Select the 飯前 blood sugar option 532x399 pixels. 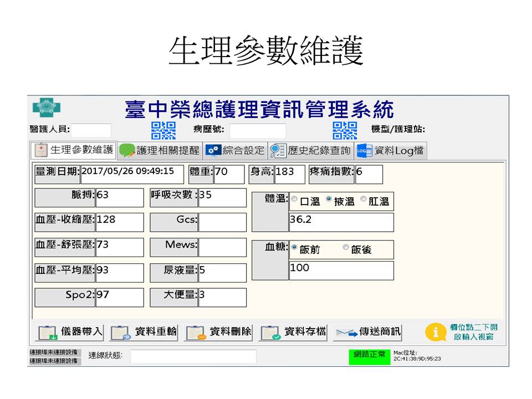pyautogui.click(x=294, y=247)
